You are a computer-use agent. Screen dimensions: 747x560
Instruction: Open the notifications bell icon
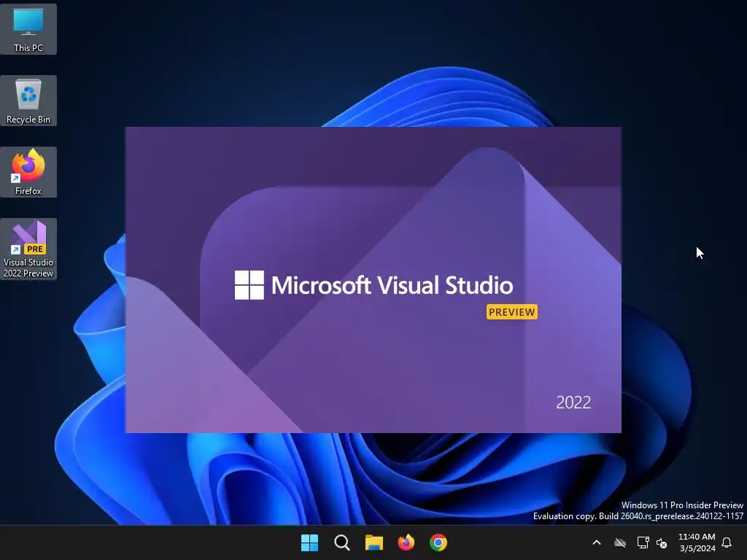(x=727, y=542)
